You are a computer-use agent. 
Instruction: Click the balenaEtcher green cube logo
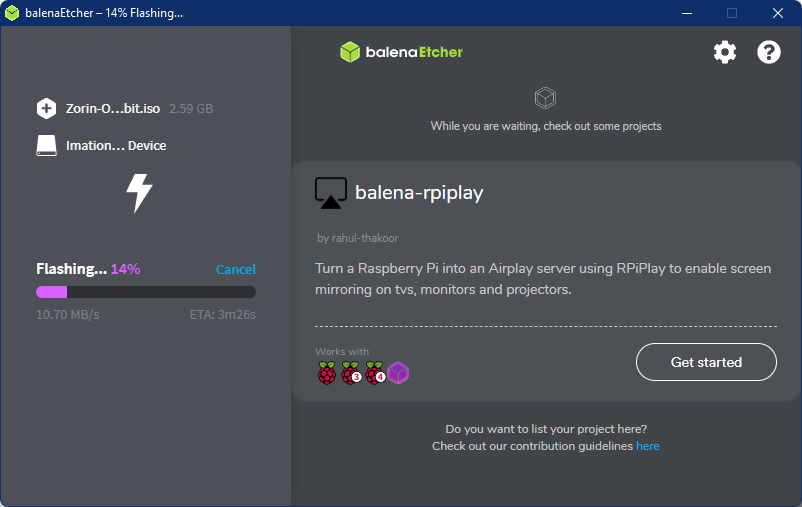[350, 52]
